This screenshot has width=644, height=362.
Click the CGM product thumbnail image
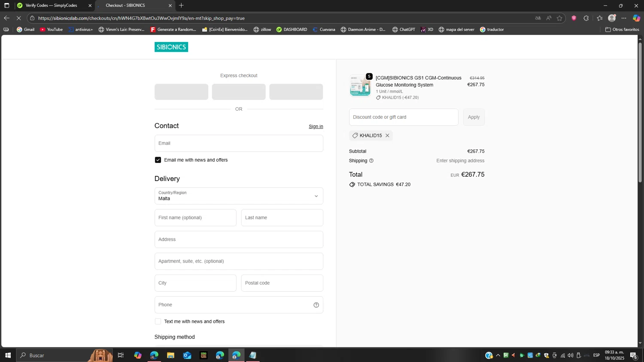(x=360, y=86)
